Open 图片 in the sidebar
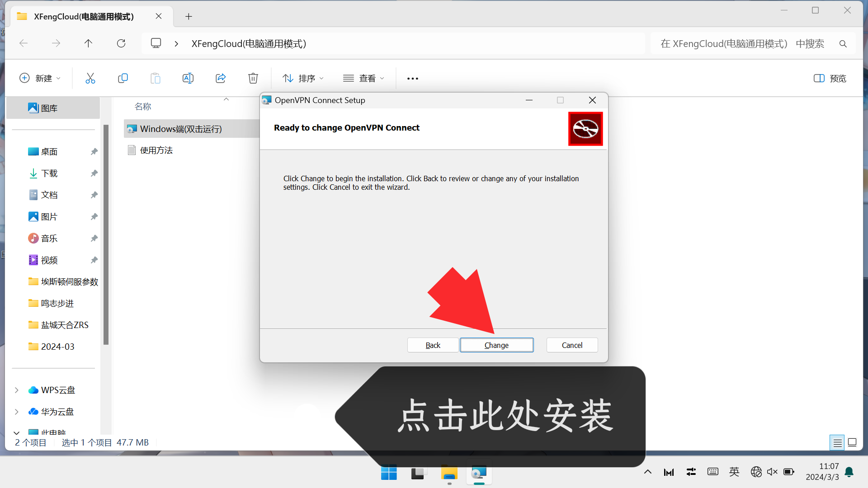The height and width of the screenshot is (488, 868). 49,216
